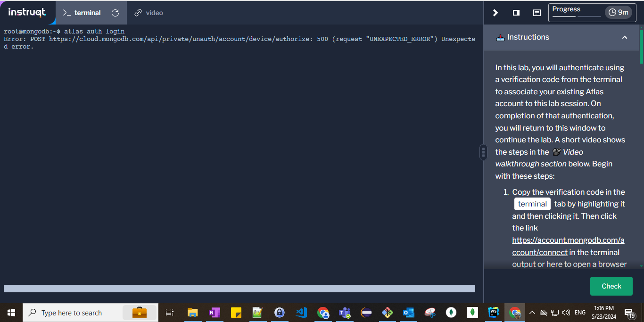
Task: Select the terminal tab
Action: (87, 13)
